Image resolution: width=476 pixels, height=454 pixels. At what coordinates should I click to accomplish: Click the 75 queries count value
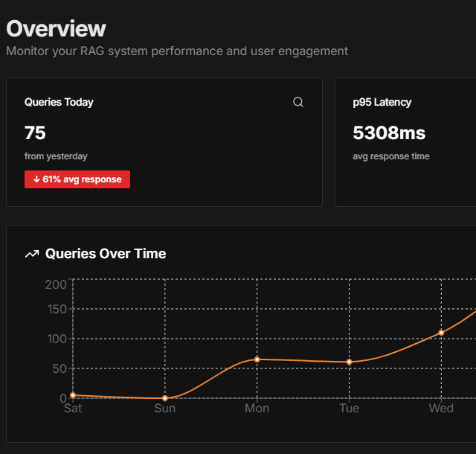tap(35, 132)
